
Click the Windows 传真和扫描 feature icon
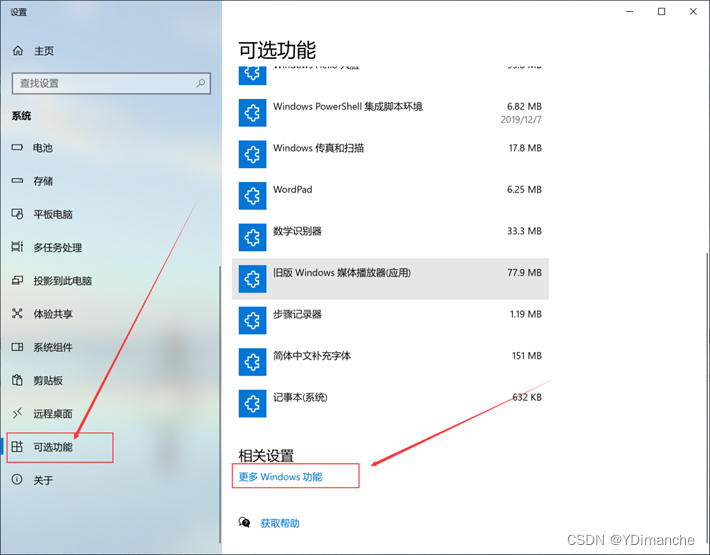coord(252,154)
